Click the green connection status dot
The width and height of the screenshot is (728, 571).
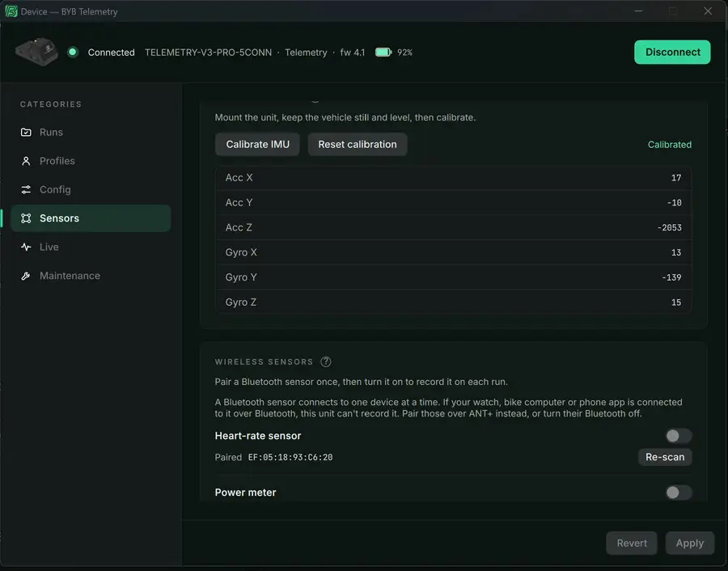click(x=73, y=52)
